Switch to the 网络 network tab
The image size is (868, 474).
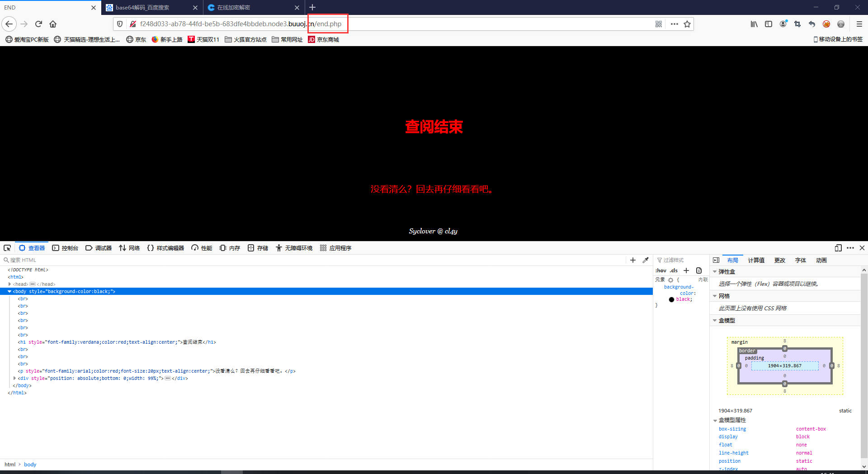(129, 248)
